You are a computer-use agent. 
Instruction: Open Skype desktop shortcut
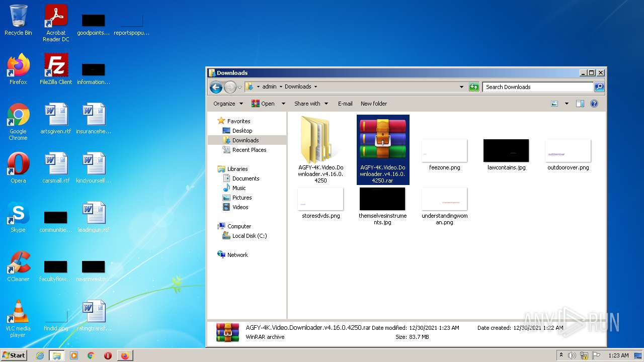click(x=18, y=217)
